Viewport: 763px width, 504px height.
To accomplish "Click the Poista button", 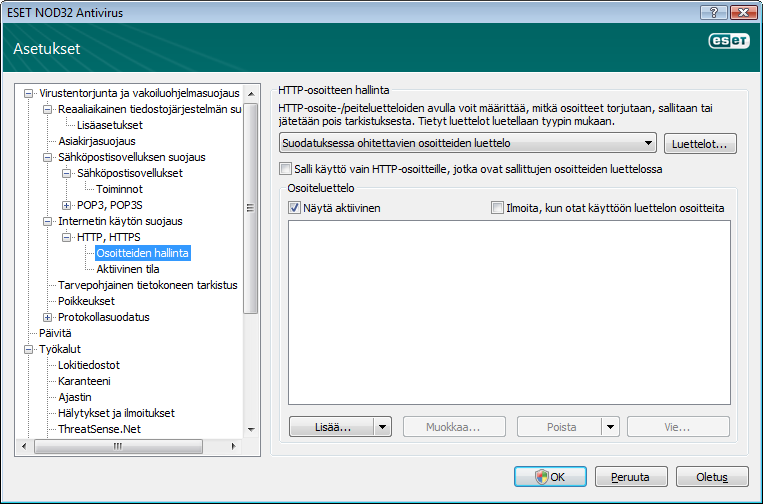I will click(560, 427).
